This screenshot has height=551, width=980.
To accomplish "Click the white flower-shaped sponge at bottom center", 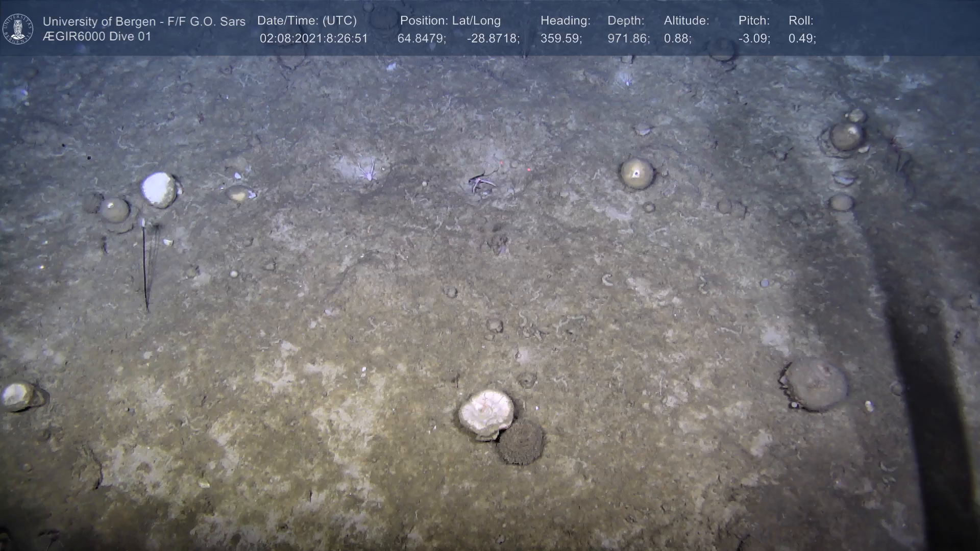I will pos(486,413).
